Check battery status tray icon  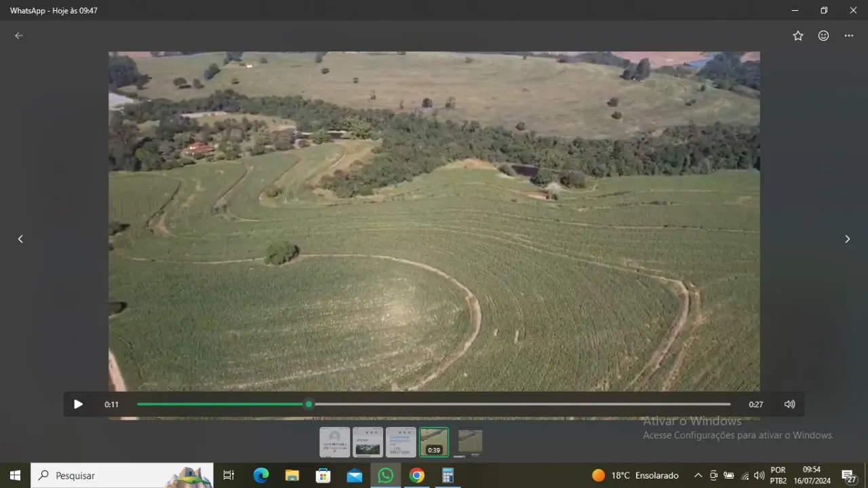pyautogui.click(x=729, y=476)
